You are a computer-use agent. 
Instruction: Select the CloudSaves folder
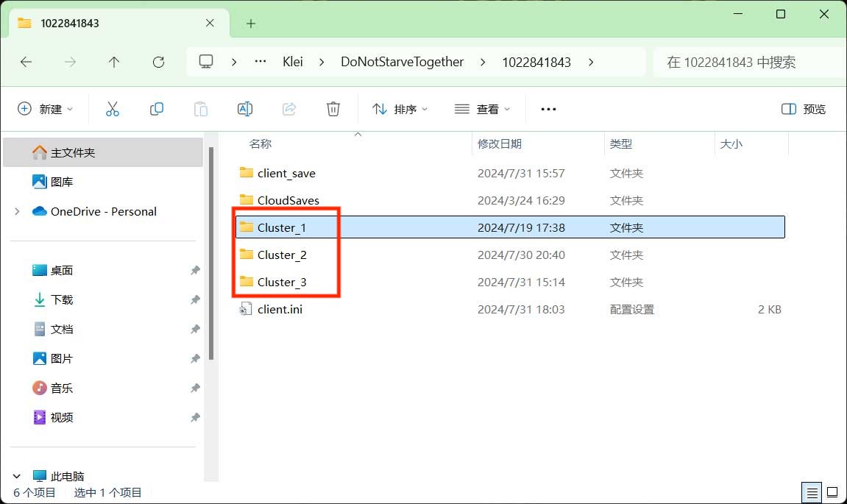click(x=511, y=200)
